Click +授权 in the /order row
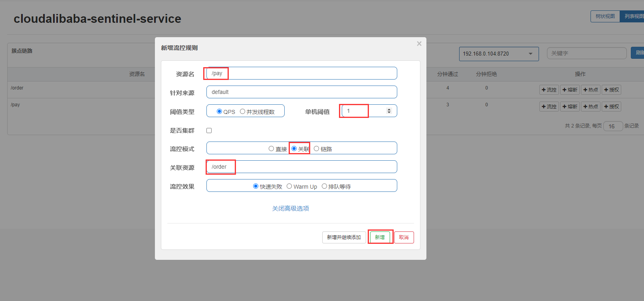 611,90
